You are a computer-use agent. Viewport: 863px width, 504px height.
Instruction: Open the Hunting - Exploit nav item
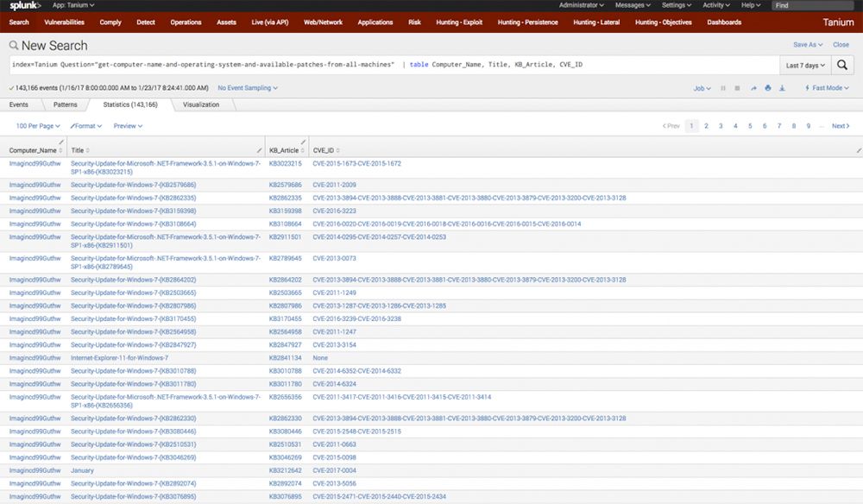459,22
